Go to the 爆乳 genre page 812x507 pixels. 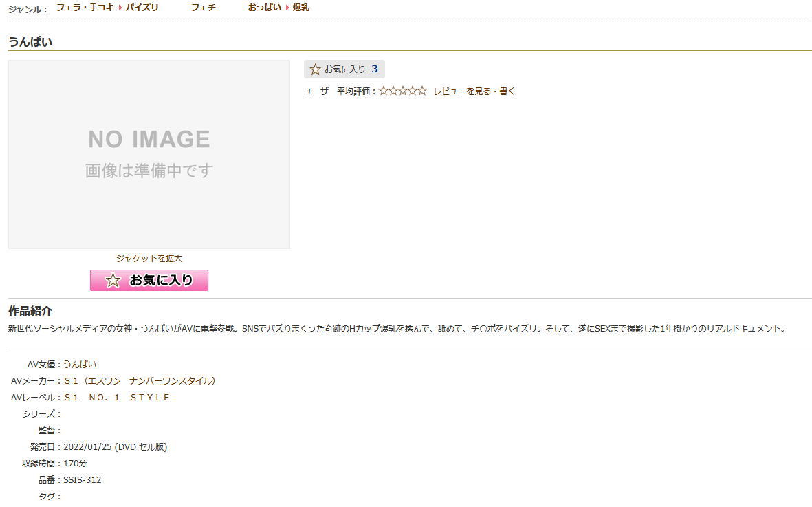tap(300, 8)
